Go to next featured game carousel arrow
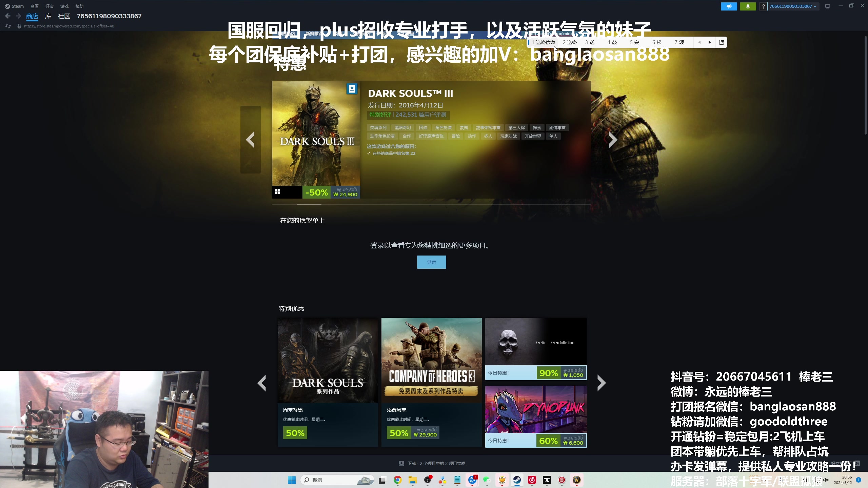 point(612,140)
